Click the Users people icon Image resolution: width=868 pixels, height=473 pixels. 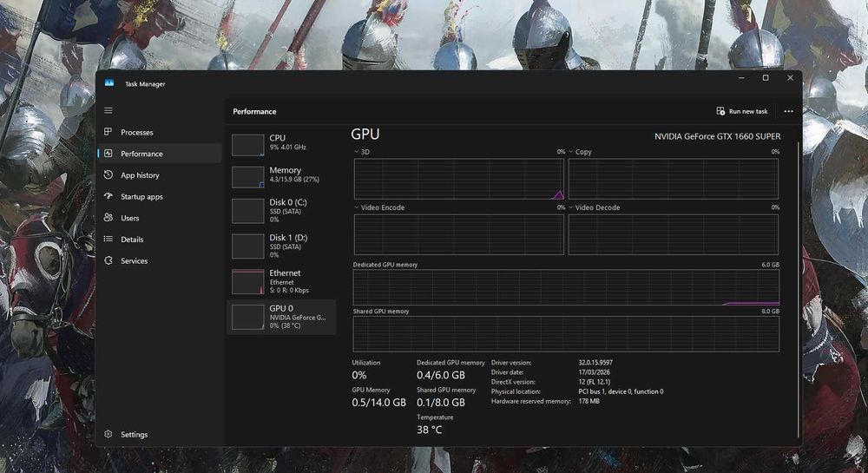coord(108,218)
